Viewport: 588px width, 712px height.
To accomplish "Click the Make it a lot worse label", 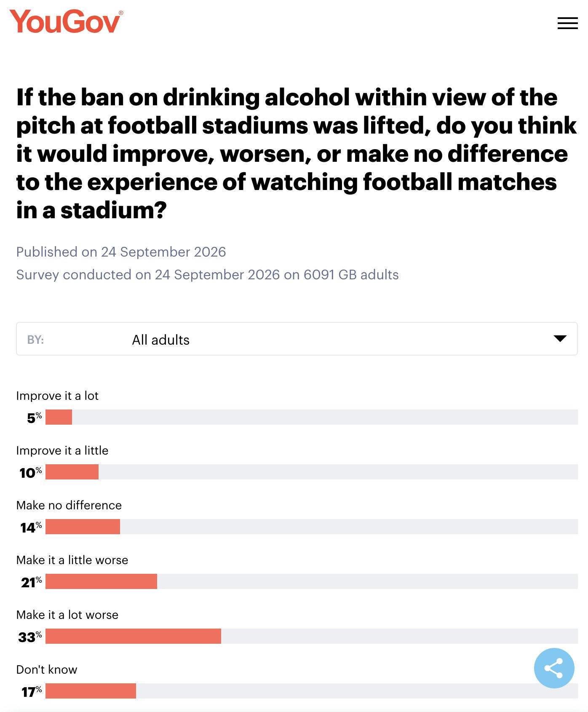I will tap(67, 615).
